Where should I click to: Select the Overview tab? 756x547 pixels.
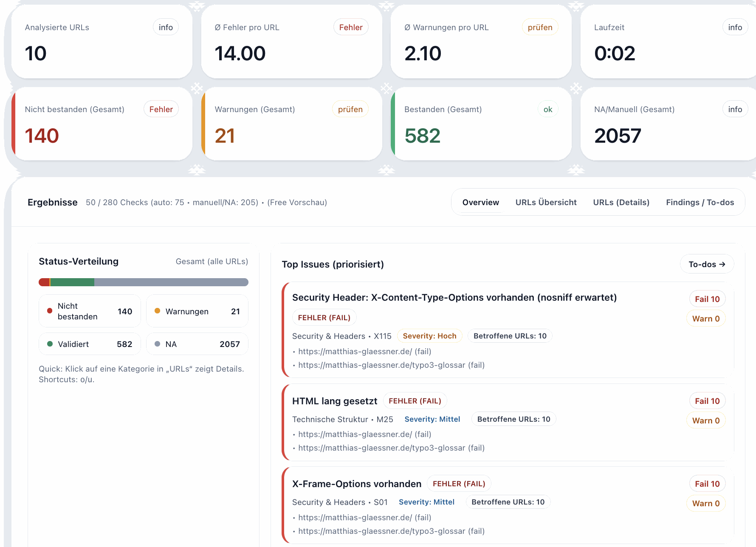pyautogui.click(x=481, y=202)
